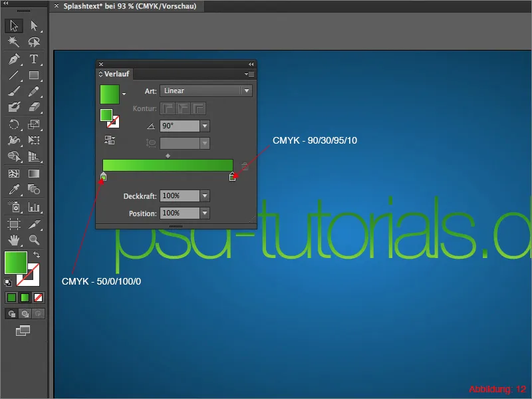Apply Gradient mode button

pyautogui.click(x=25, y=297)
